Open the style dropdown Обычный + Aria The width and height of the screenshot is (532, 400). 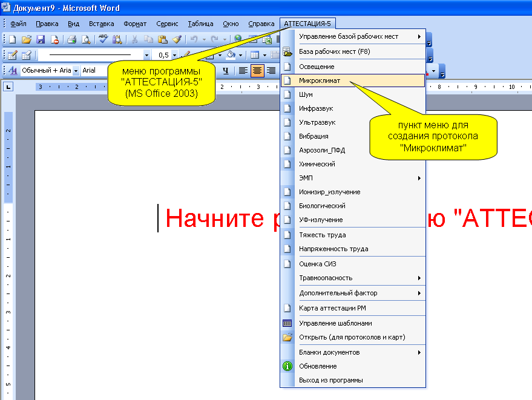point(76,71)
